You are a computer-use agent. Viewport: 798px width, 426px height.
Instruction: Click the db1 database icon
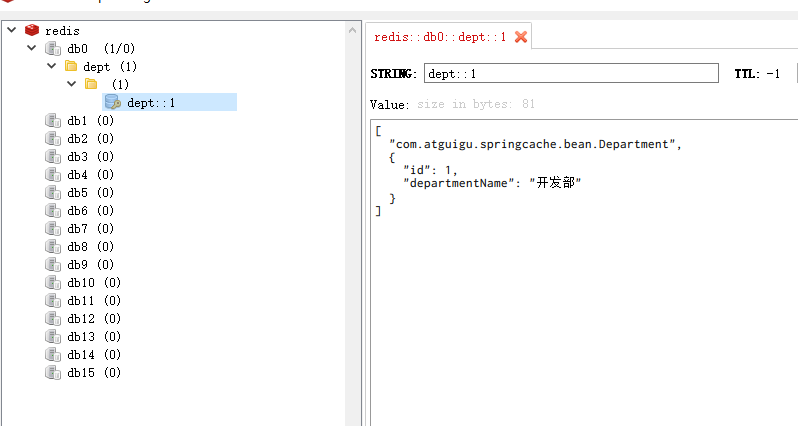(x=53, y=121)
